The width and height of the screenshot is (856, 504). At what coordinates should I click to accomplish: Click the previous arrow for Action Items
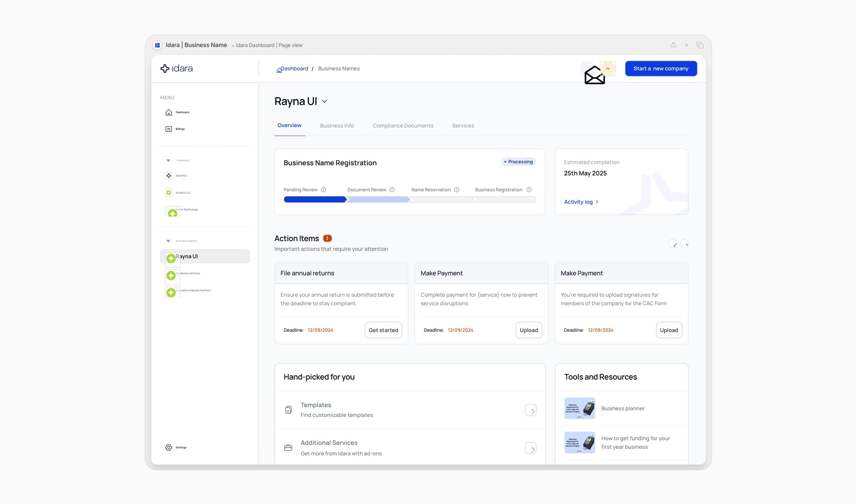pyautogui.click(x=672, y=243)
